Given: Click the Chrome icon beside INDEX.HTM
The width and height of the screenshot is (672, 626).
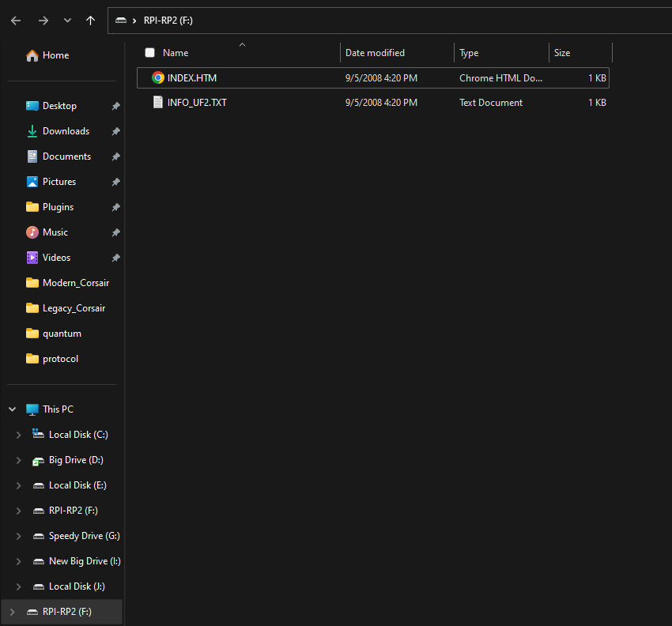Looking at the screenshot, I should (x=158, y=77).
